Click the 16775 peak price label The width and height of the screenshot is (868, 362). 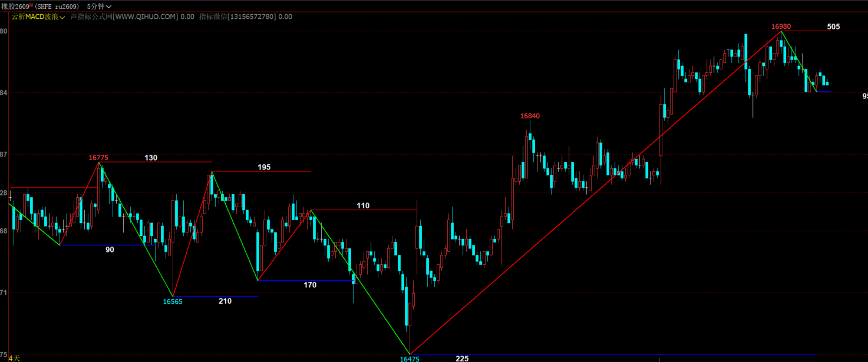pos(98,158)
